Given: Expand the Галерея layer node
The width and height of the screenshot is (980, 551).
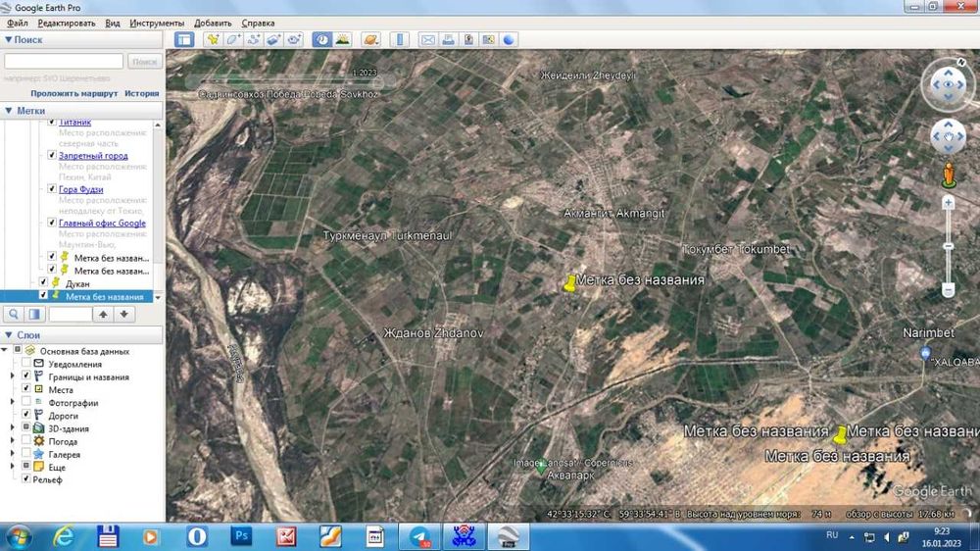Looking at the screenshot, I should [x=13, y=454].
